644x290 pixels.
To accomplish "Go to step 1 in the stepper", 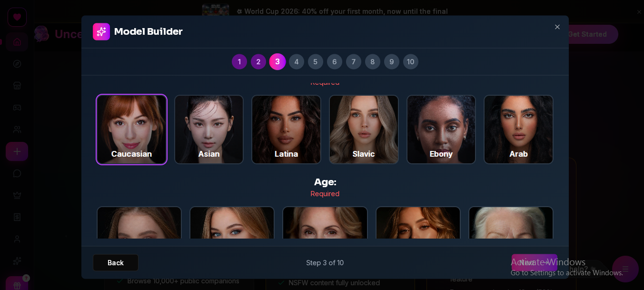I will tap(239, 61).
